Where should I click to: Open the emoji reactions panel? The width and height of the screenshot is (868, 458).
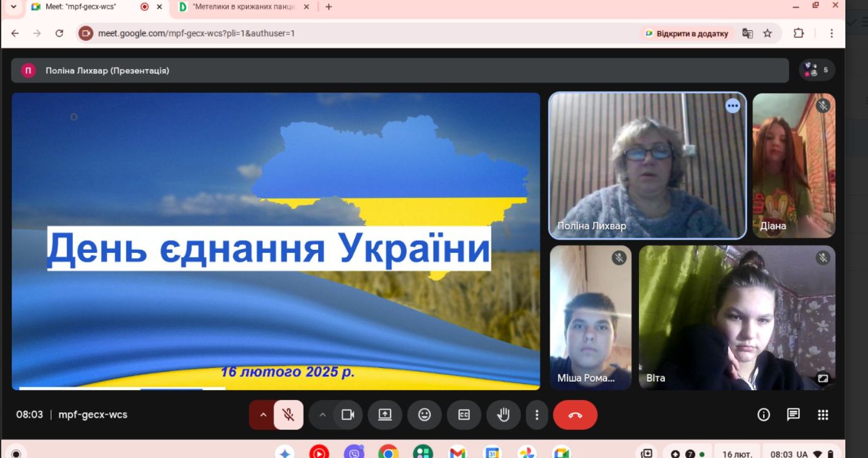425,415
